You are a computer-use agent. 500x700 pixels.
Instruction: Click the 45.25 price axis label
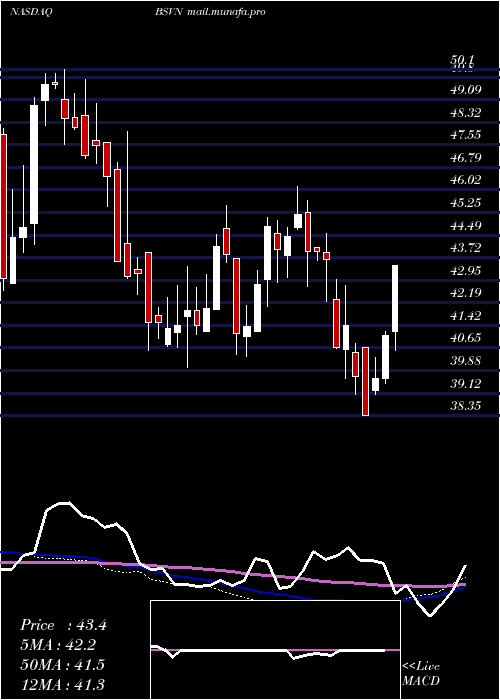[x=466, y=203]
